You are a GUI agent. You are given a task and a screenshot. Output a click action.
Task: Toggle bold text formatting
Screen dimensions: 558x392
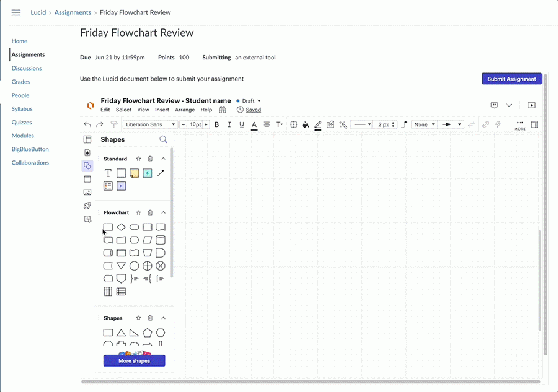216,124
